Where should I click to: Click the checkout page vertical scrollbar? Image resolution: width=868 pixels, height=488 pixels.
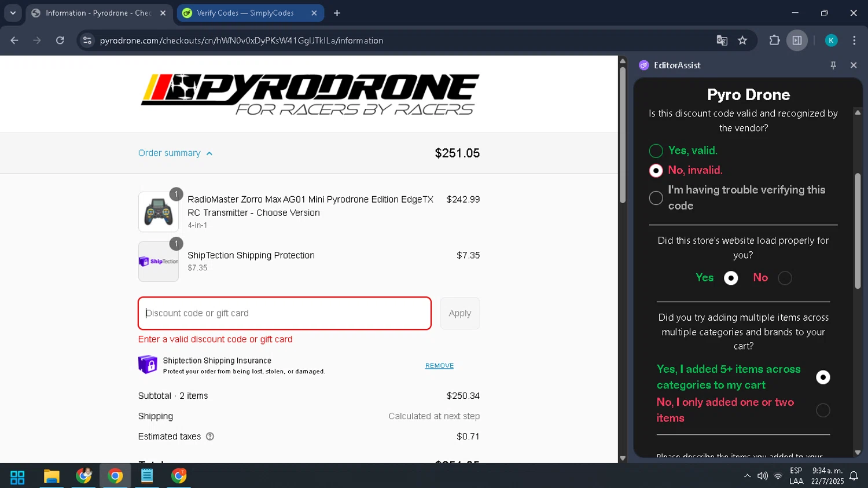point(623,135)
